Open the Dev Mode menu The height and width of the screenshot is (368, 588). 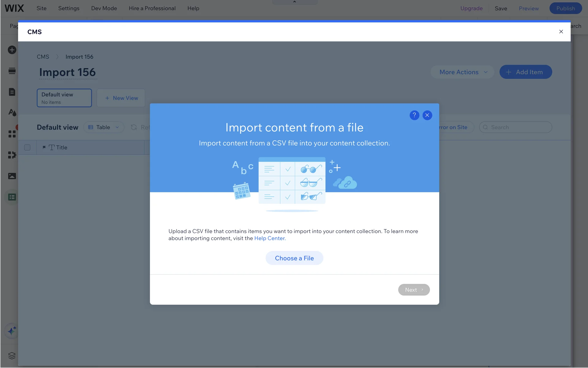coord(104,8)
